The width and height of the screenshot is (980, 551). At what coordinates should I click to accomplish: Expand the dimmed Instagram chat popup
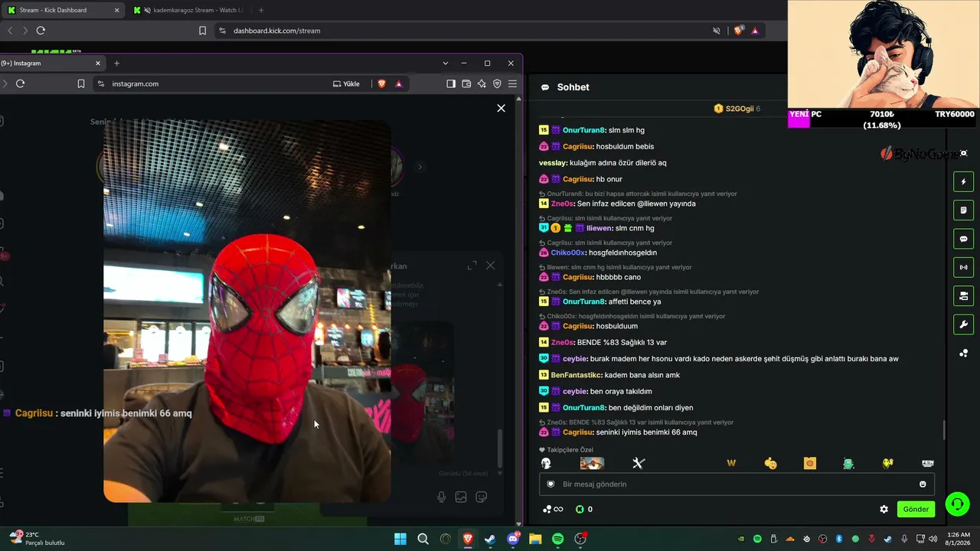tap(472, 266)
